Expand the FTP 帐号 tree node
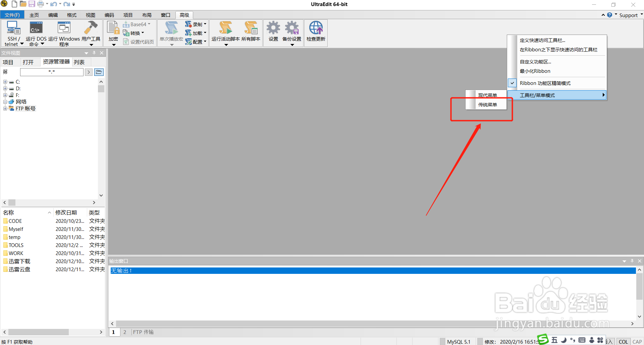Screen dimensions: 644x345 5,108
